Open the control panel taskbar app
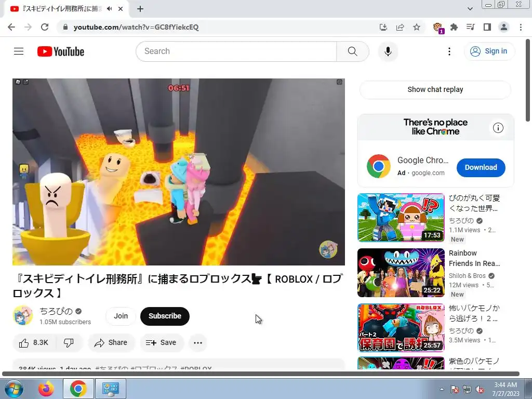 coord(111,389)
